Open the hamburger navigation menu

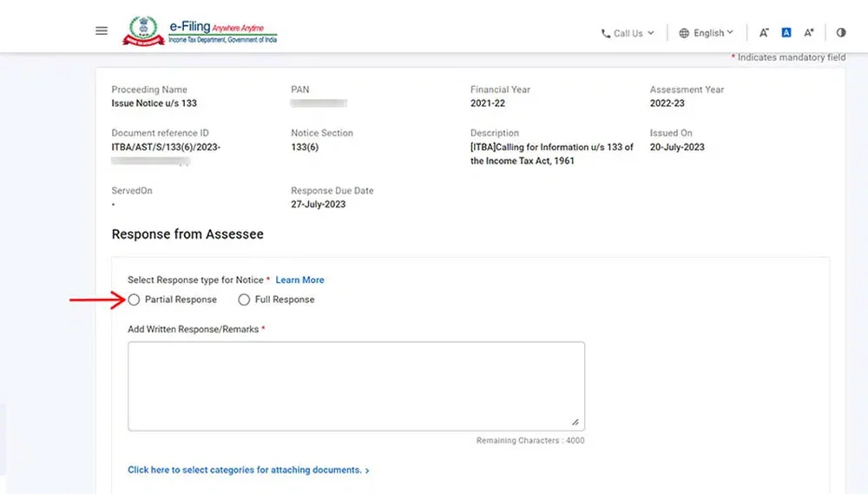point(102,31)
